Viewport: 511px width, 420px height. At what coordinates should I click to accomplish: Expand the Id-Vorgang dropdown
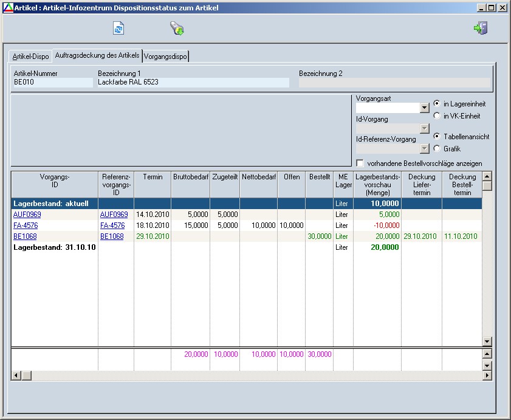(x=424, y=129)
